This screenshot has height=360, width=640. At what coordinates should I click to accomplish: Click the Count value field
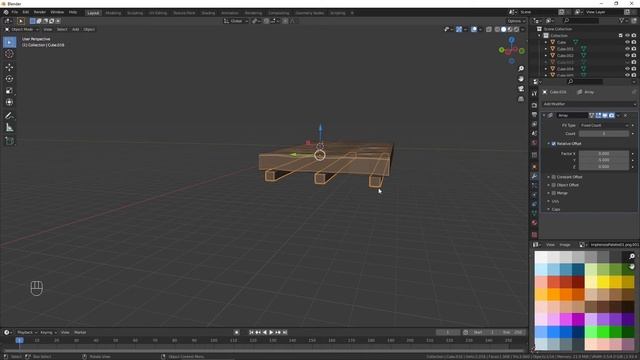[604, 134]
